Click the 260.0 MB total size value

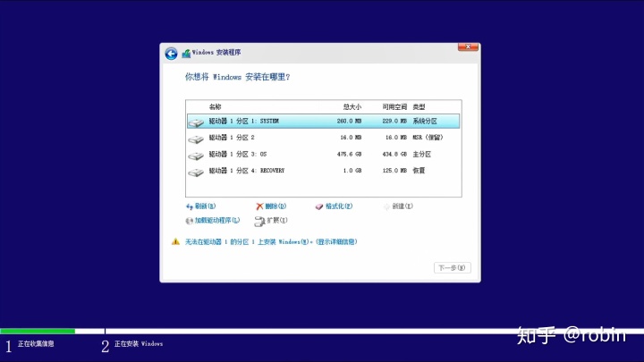click(x=349, y=121)
